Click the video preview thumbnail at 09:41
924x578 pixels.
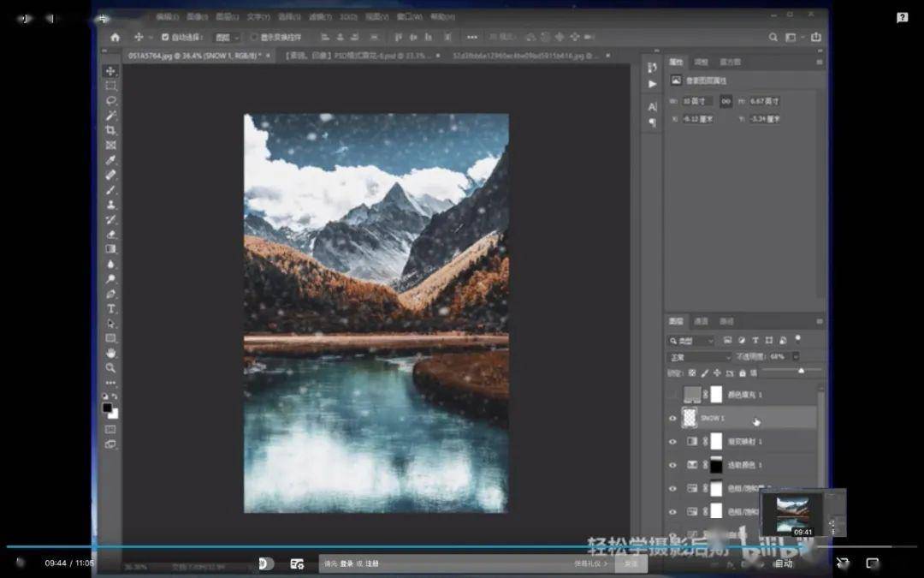click(791, 513)
